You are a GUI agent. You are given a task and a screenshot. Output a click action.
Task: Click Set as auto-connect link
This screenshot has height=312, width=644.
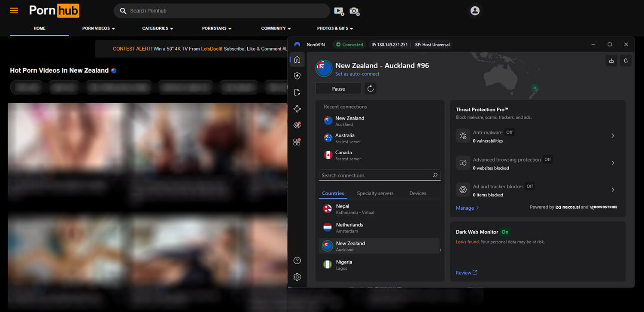[x=357, y=74]
